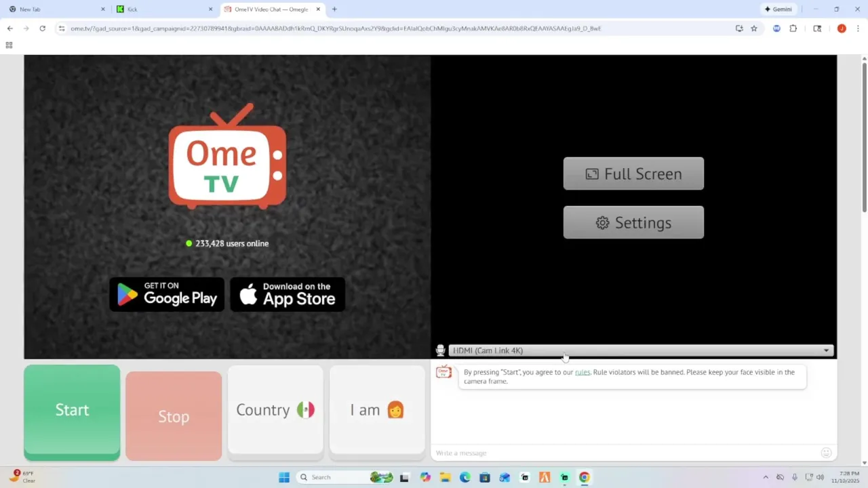Click the Chrome profile avatar
This screenshot has width=868, height=488.
click(x=842, y=28)
